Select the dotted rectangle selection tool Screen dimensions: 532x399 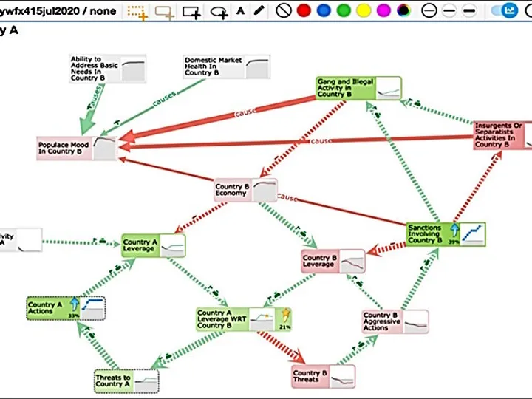[137, 11]
